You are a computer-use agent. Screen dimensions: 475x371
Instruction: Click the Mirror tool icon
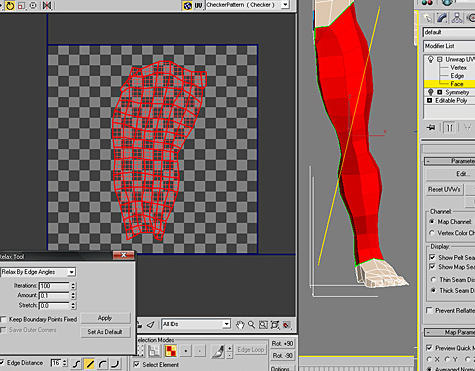(x=47, y=5)
